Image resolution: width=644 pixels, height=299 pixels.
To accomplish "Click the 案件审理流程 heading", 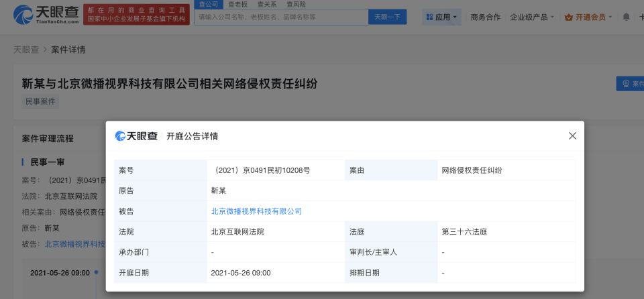I will (48, 138).
